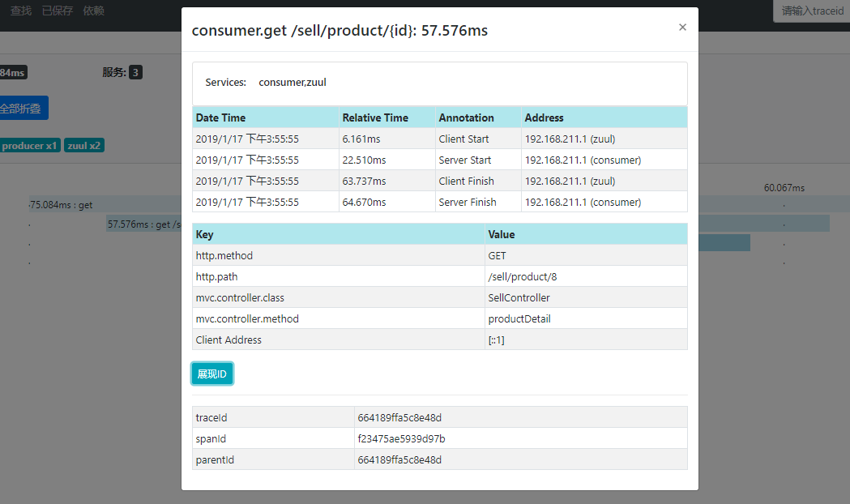This screenshot has width=850, height=504.
Task: Click the traceId value 664189ffa5c8e48d
Action: point(399,418)
